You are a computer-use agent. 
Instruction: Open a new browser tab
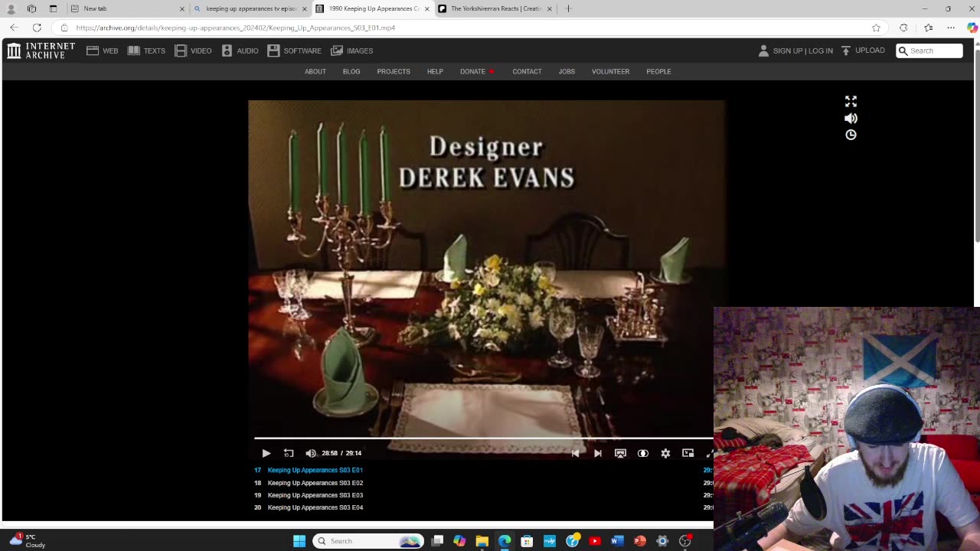click(x=568, y=8)
